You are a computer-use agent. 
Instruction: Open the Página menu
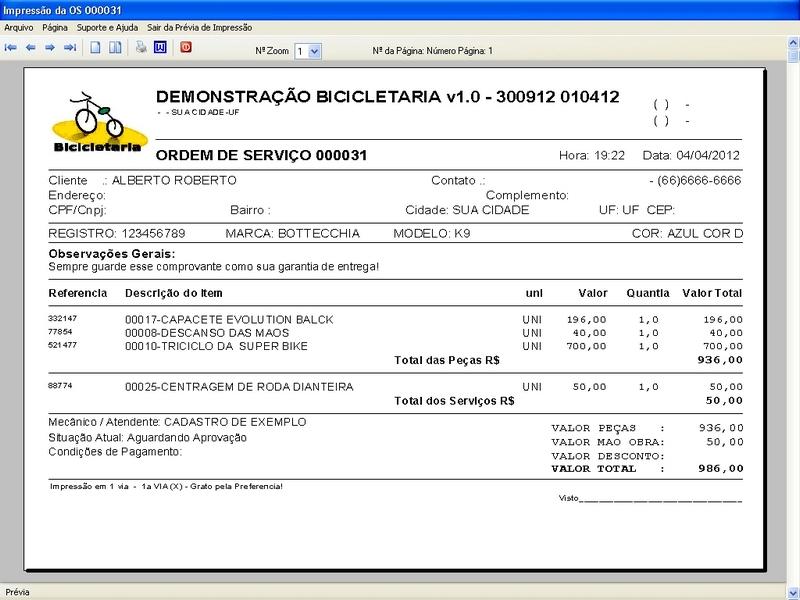pyautogui.click(x=57, y=28)
